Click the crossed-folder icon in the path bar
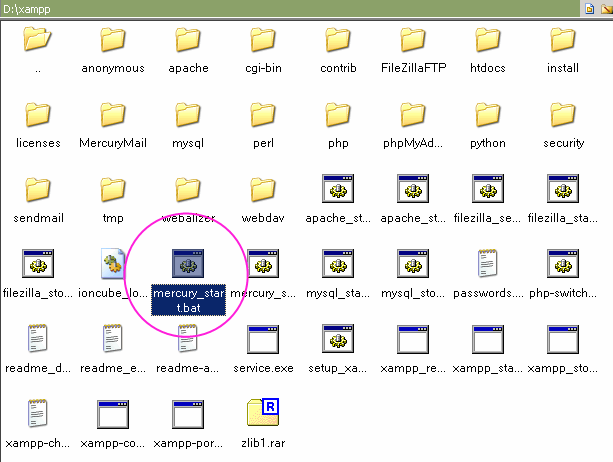613x462 pixels. click(x=607, y=9)
